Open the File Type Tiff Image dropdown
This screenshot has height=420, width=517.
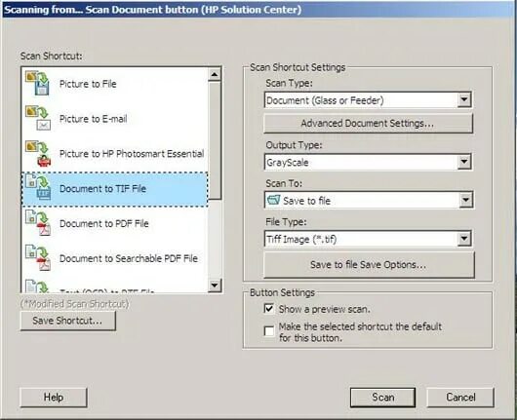pos(464,239)
